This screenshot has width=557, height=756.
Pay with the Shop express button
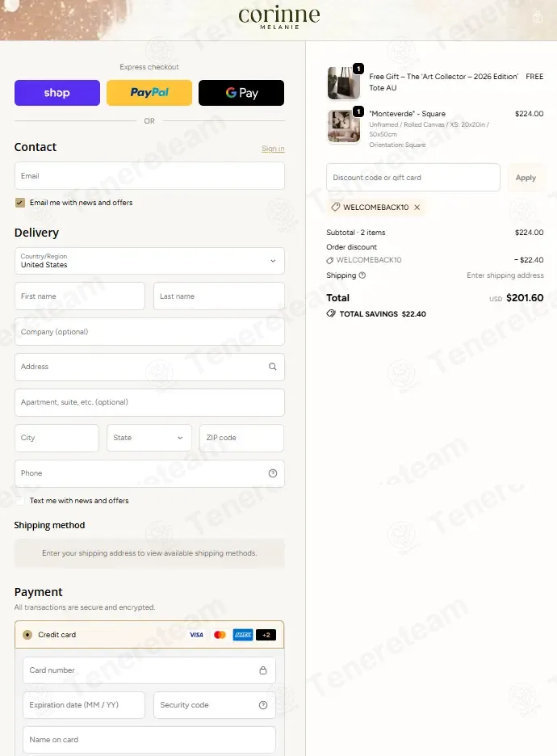click(57, 93)
